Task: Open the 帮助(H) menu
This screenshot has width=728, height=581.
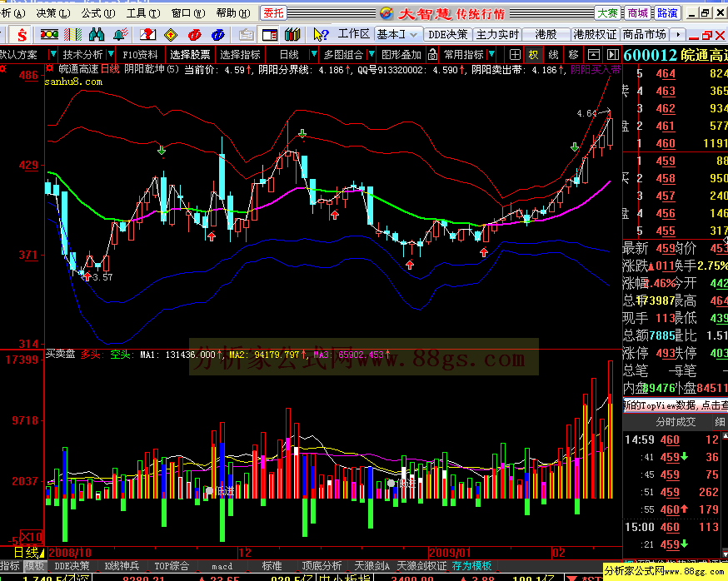Action: [x=233, y=13]
